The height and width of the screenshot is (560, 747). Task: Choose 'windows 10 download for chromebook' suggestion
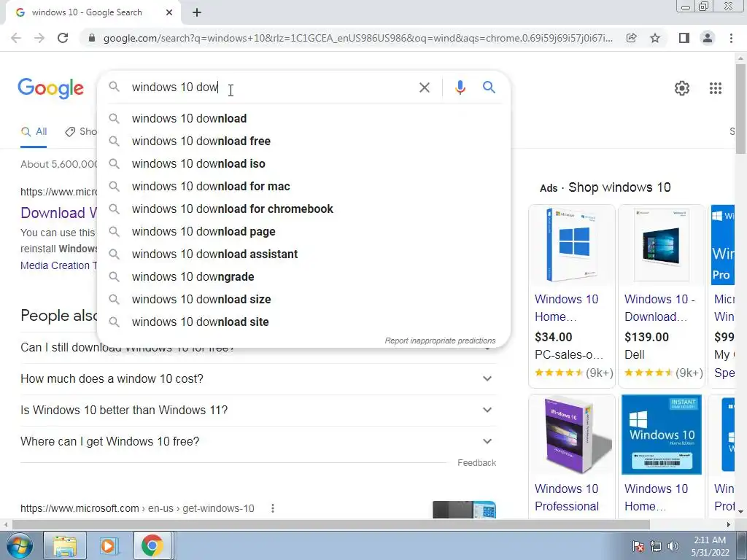(303, 209)
